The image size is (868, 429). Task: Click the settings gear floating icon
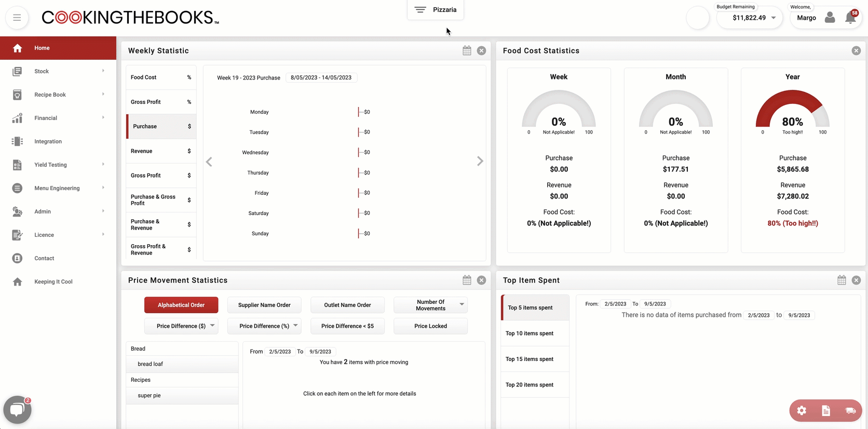pyautogui.click(x=802, y=411)
